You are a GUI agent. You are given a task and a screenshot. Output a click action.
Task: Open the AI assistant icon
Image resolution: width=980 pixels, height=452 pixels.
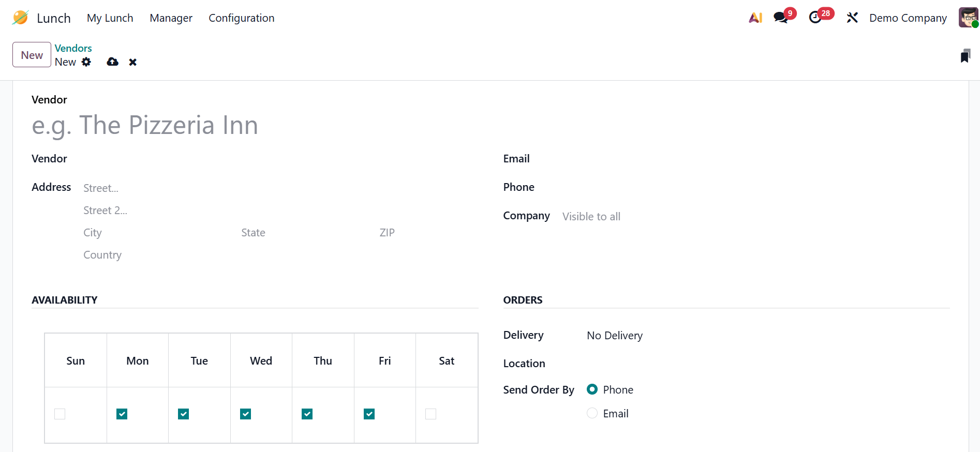coord(755,18)
